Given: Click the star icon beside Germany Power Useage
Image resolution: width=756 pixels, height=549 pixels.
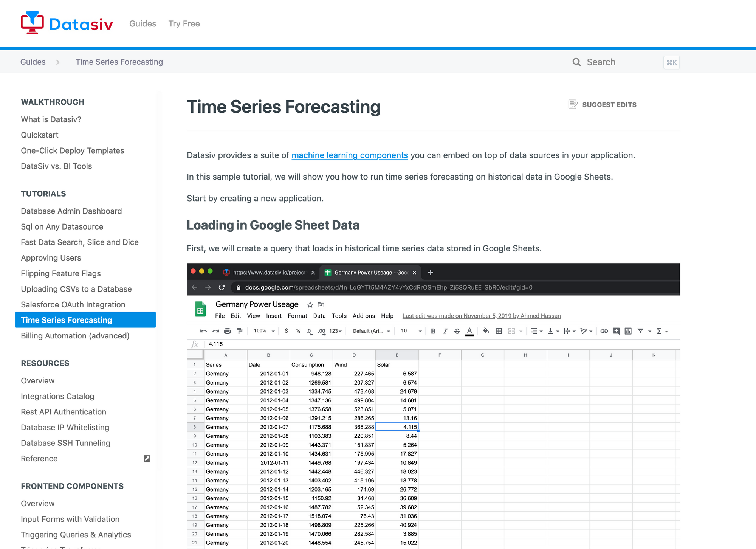Looking at the screenshot, I should 310,305.
